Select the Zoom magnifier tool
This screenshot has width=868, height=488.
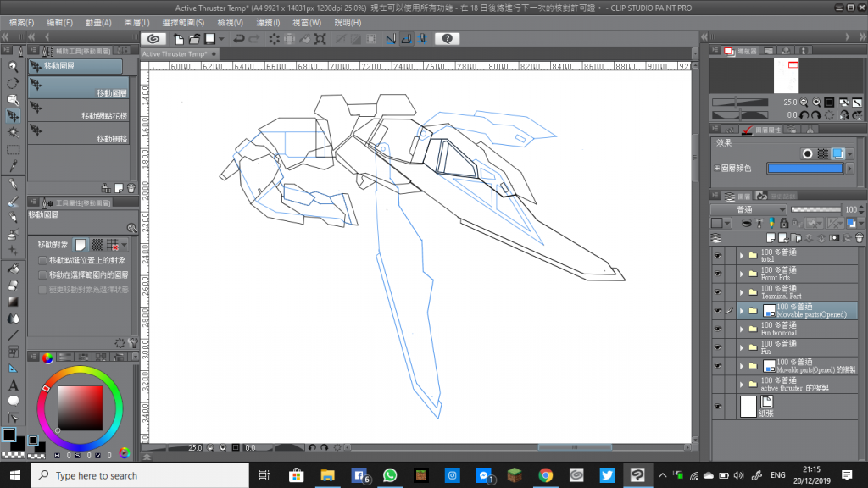[x=14, y=66]
